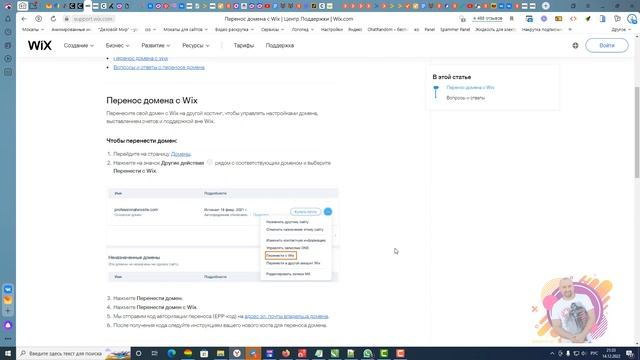
Task: Open Alice assistant icon in browser sidebar
Action: tap(8, 325)
